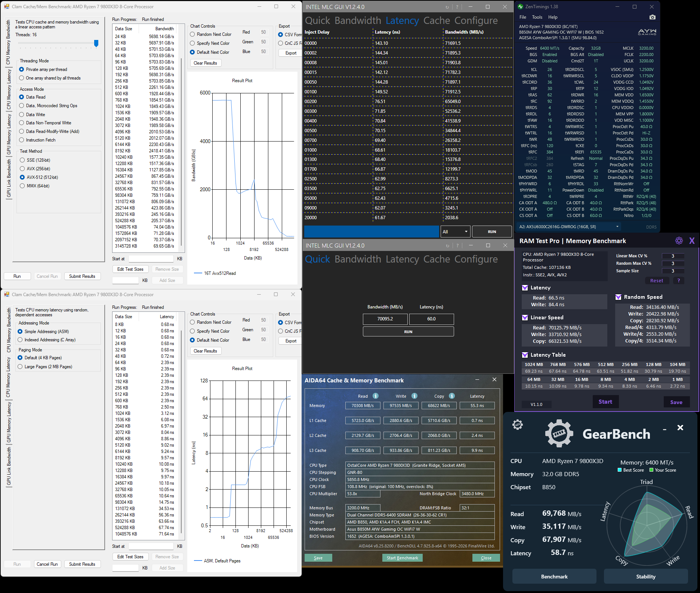Image resolution: width=700 pixels, height=593 pixels.
Task: Click refresh icon in upper Intel MLC titlebar
Action: click(x=447, y=7)
